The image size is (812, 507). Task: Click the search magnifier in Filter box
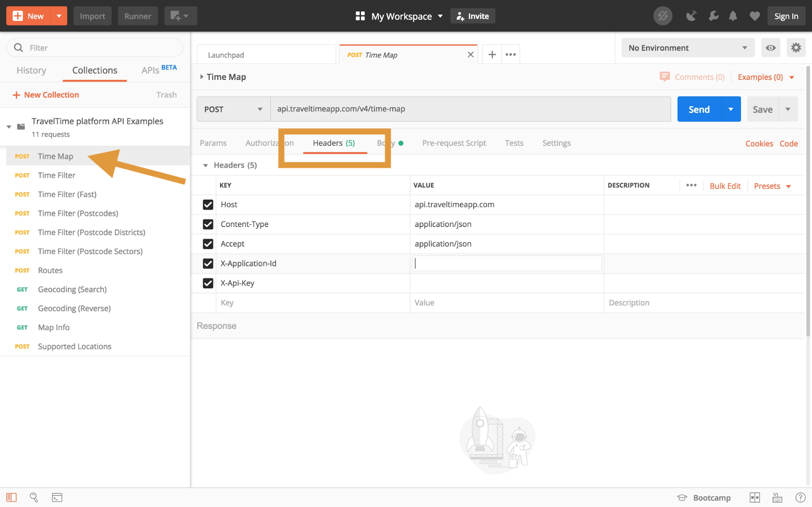pyautogui.click(x=18, y=47)
